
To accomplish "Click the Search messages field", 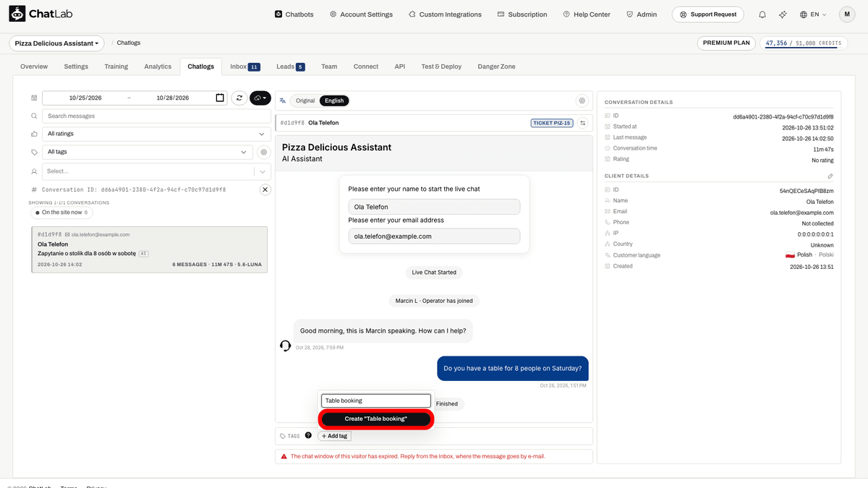I will coord(156,116).
